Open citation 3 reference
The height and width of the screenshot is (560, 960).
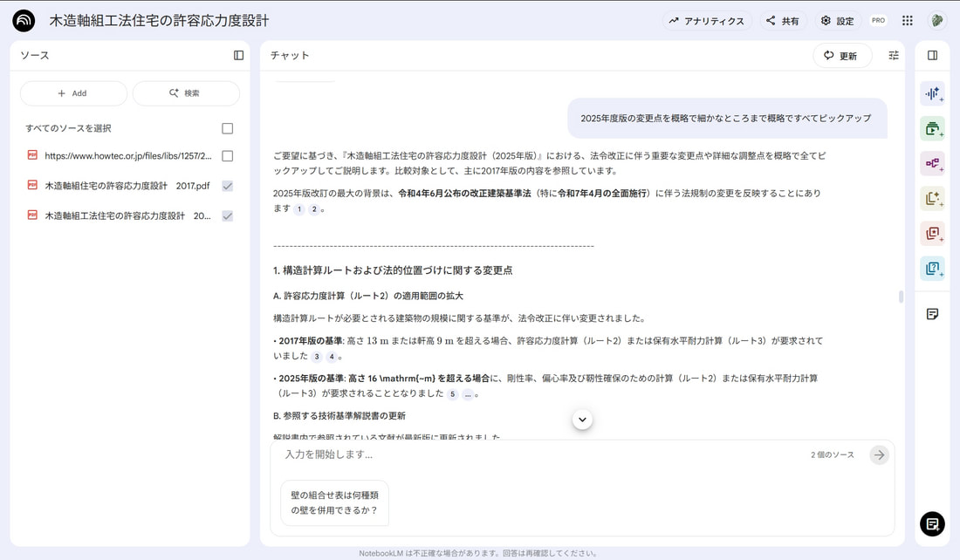(317, 357)
